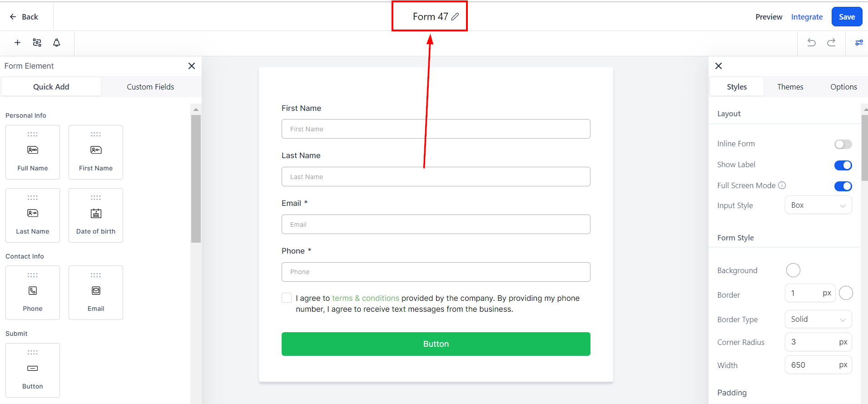
Task: Open the Input Style dropdown
Action: [818, 205]
